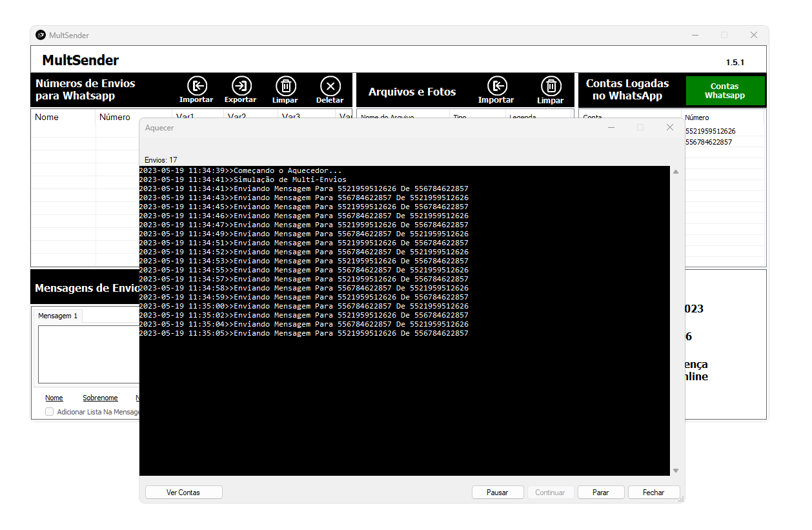Select log line Começando o Aquecedor
The image size is (812, 530).
(x=241, y=170)
